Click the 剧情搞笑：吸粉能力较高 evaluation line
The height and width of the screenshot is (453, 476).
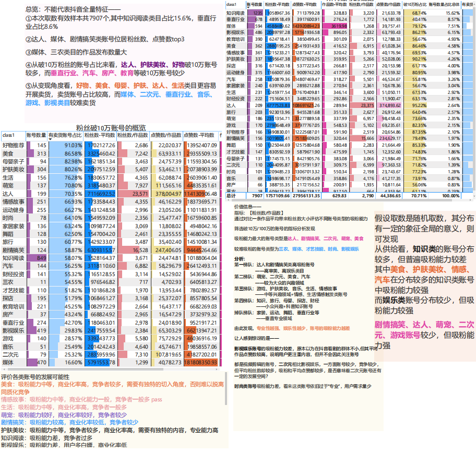pyautogui.click(x=69, y=422)
